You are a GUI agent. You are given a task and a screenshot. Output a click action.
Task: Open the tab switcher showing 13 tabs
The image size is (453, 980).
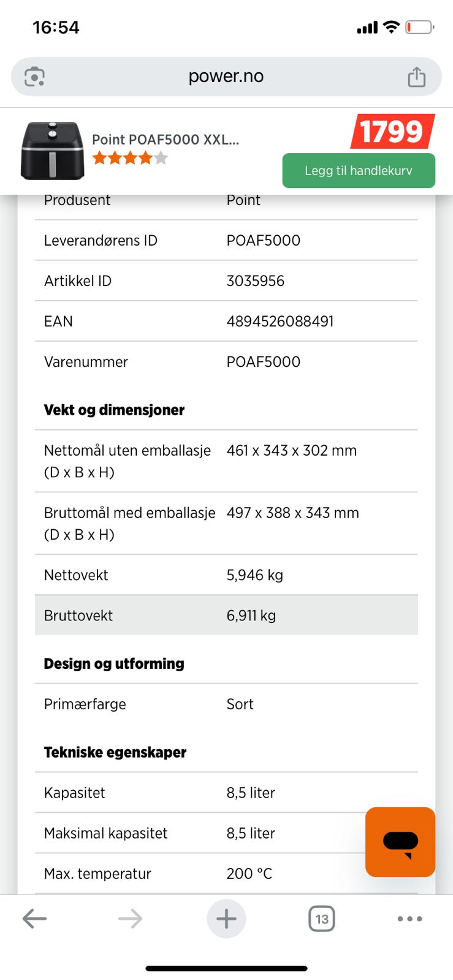pyautogui.click(x=322, y=918)
